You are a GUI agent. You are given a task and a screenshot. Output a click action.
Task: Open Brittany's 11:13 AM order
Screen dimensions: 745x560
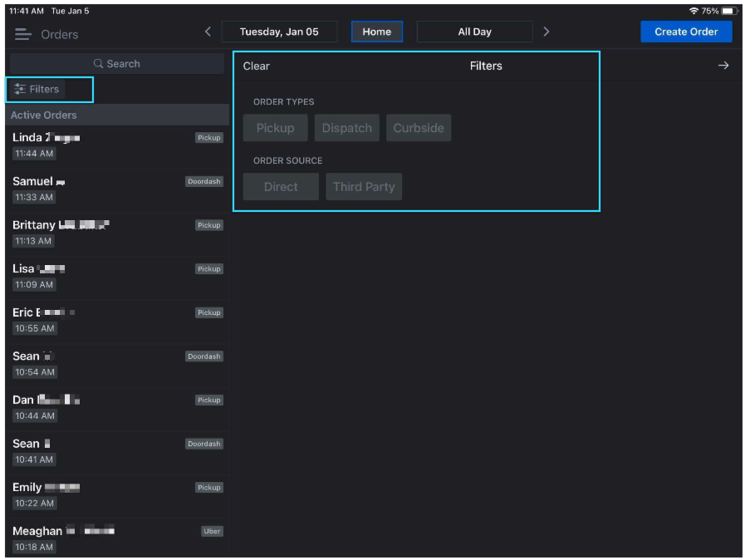pos(117,234)
